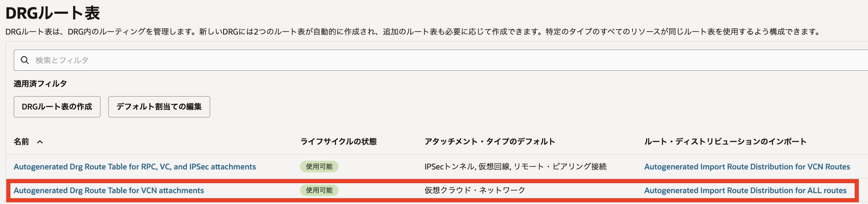Select the ライフサイクルの状態 column header
This screenshot has width=868, height=204.
[338, 142]
